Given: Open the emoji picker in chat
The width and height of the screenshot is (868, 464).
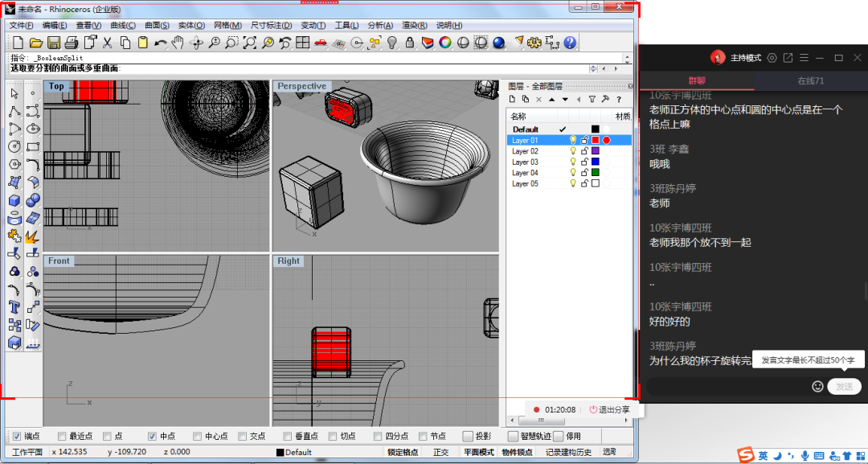Looking at the screenshot, I should [817, 387].
